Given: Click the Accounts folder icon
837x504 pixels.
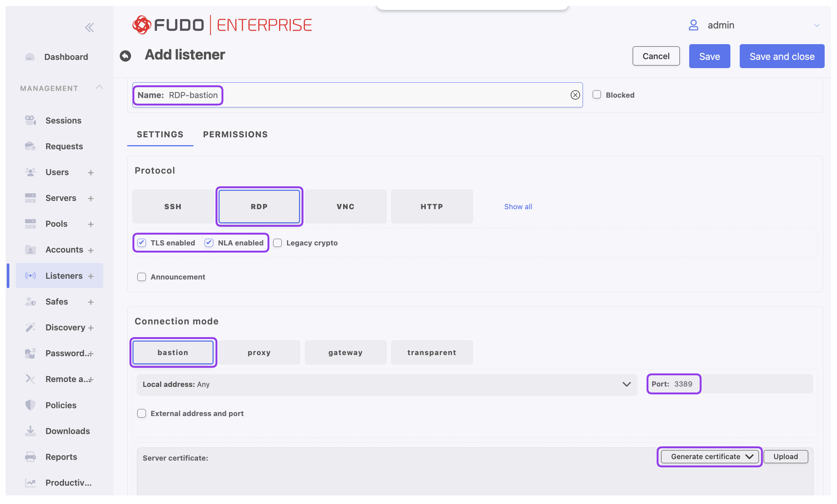Looking at the screenshot, I should [x=30, y=250].
